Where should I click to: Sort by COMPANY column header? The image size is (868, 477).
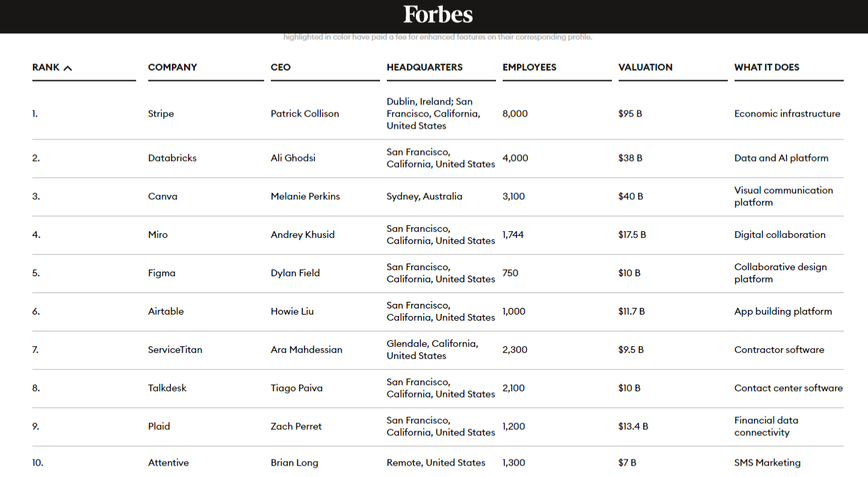(173, 67)
